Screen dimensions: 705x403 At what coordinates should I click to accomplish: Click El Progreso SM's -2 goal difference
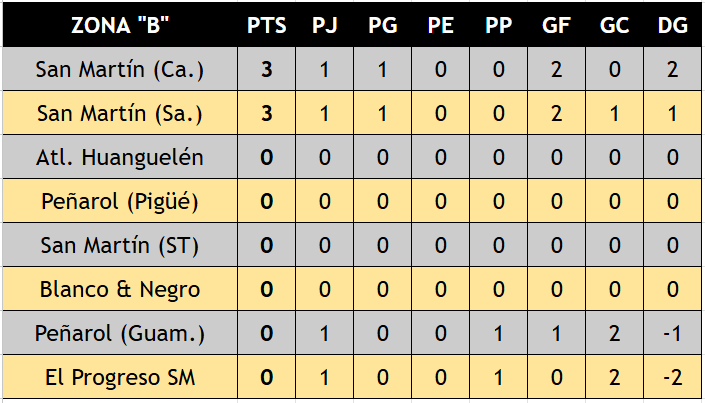click(672, 377)
